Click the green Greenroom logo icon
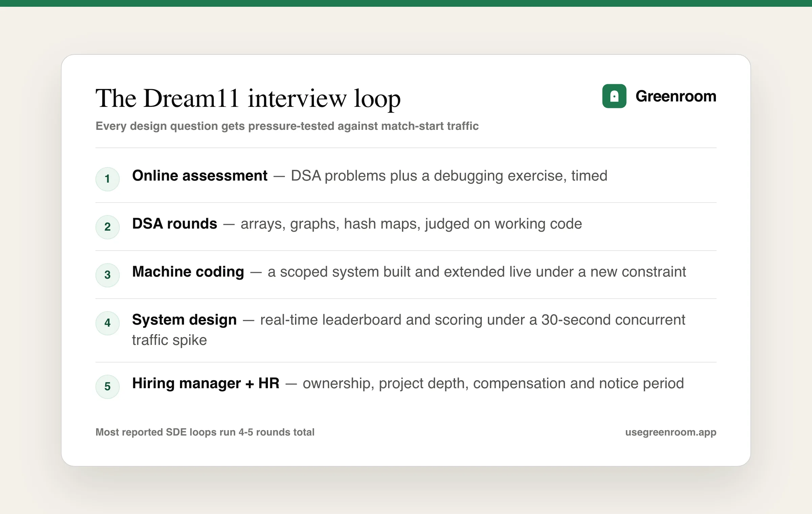Image resolution: width=812 pixels, height=514 pixels. coord(614,96)
